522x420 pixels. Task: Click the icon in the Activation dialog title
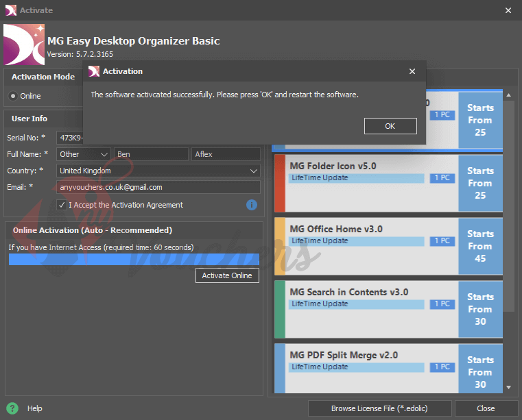[x=94, y=71]
